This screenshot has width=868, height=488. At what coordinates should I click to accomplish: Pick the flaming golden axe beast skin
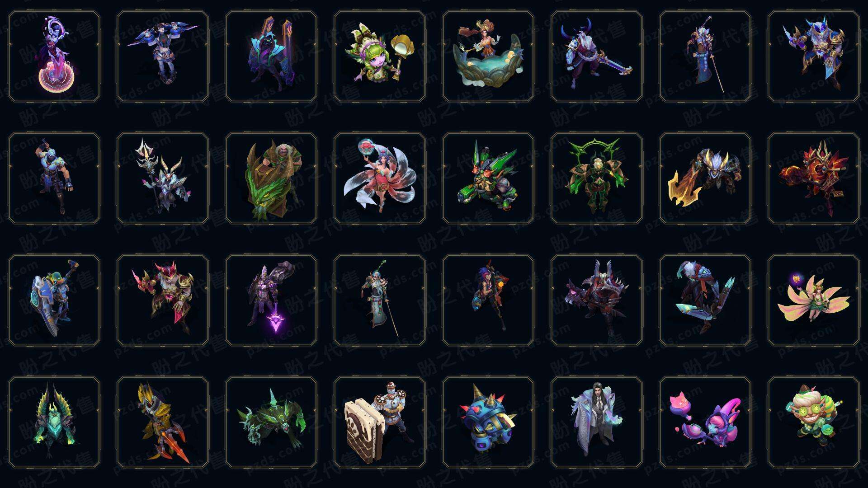(705, 178)
